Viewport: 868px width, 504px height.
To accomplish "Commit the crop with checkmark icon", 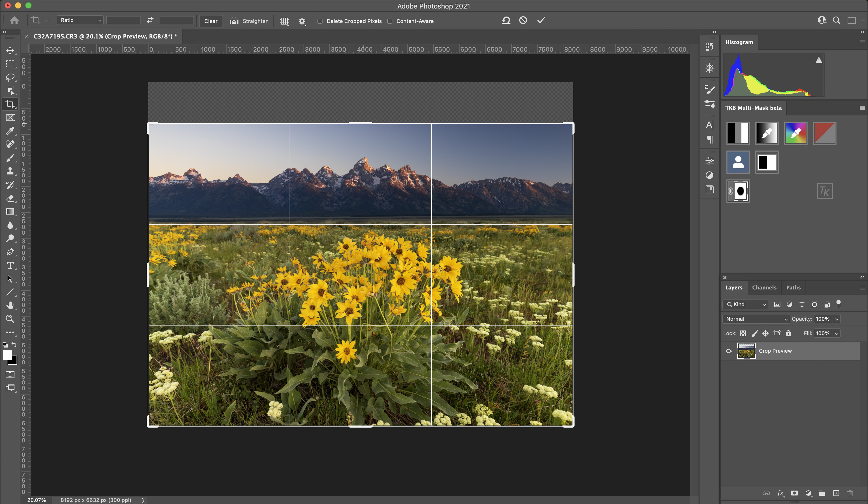I will 541,20.
